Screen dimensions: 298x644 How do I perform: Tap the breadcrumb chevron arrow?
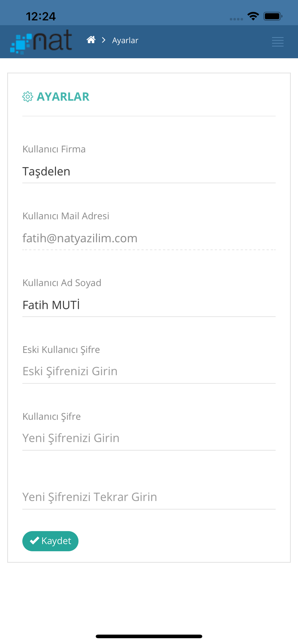(104, 40)
